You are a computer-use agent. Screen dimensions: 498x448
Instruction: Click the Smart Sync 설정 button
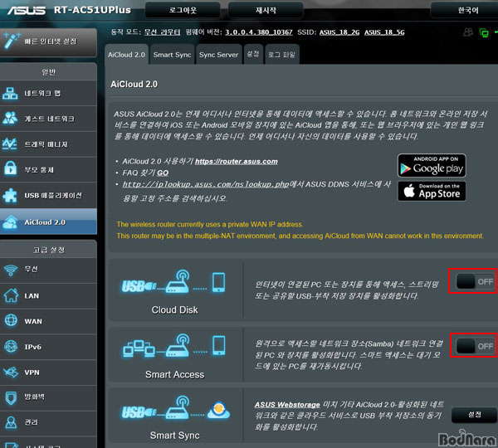point(474,415)
